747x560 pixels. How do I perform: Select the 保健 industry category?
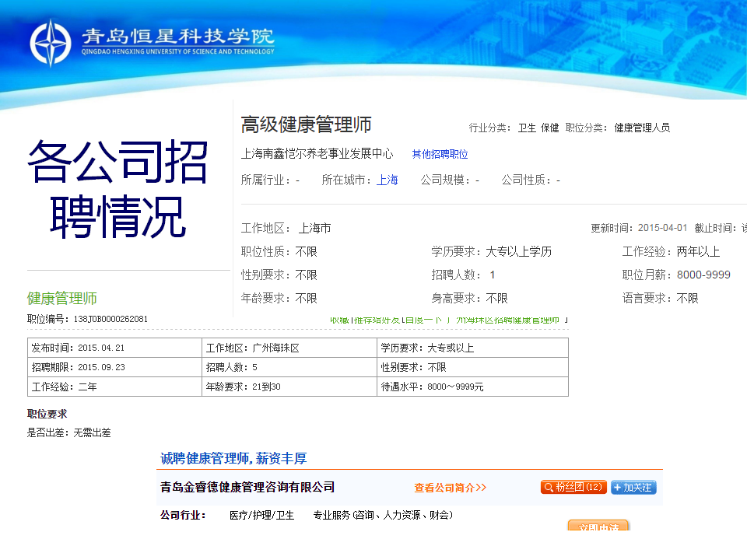pos(550,128)
